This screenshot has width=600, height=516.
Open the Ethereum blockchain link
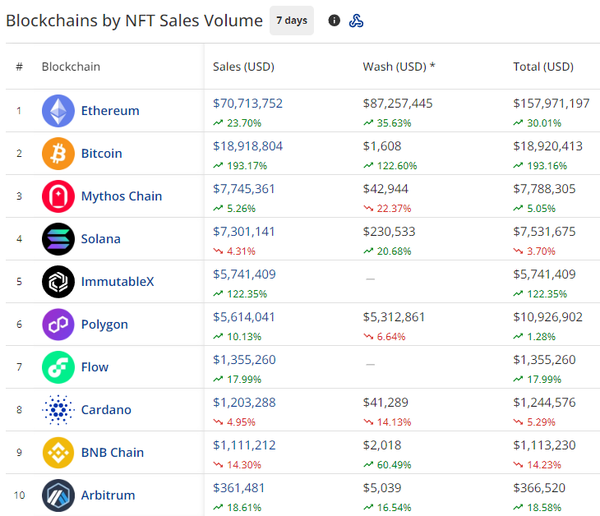(110, 111)
